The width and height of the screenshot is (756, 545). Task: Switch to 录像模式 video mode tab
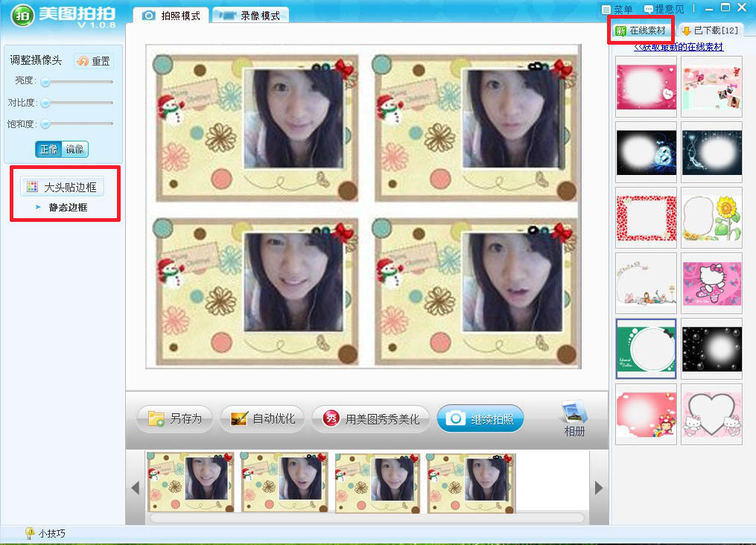click(x=251, y=16)
